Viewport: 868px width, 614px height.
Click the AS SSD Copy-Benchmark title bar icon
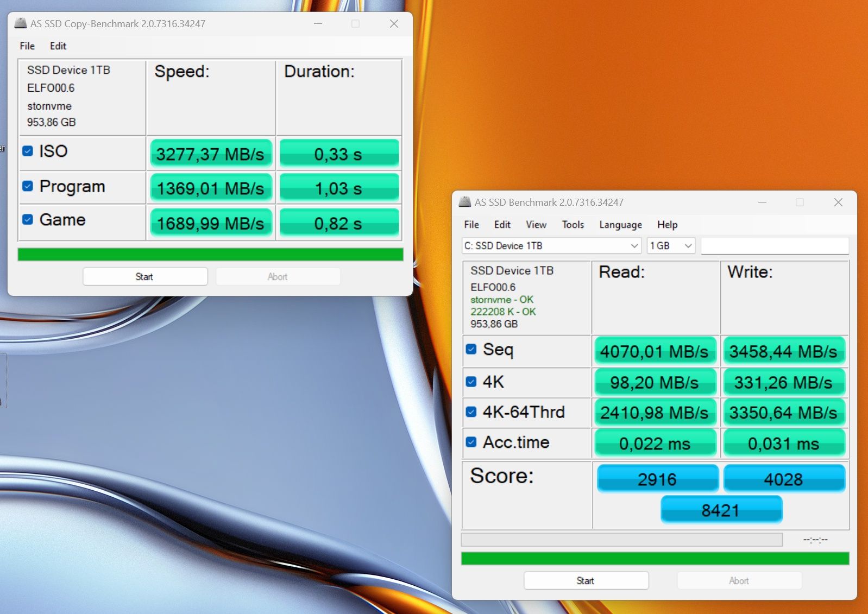pos(21,23)
